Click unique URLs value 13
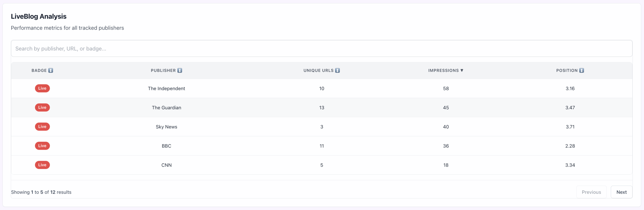The image size is (644, 210). pyautogui.click(x=322, y=108)
